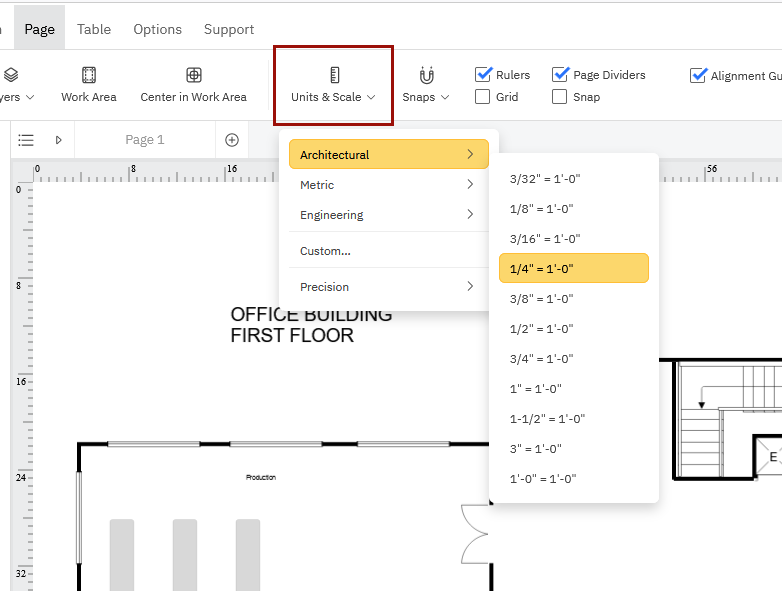This screenshot has width=782, height=591.
Task: Select the Page 1 tab
Action: pyautogui.click(x=145, y=140)
